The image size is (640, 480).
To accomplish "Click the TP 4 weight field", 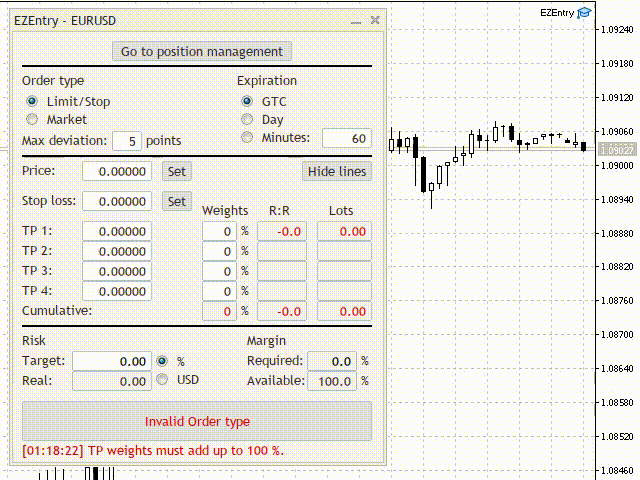I will click(x=219, y=291).
